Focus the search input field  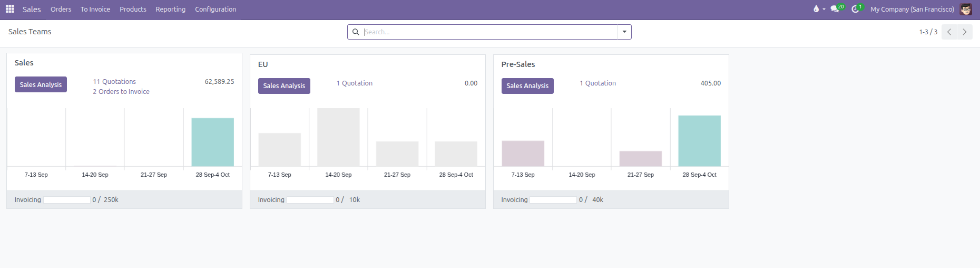[490, 32]
